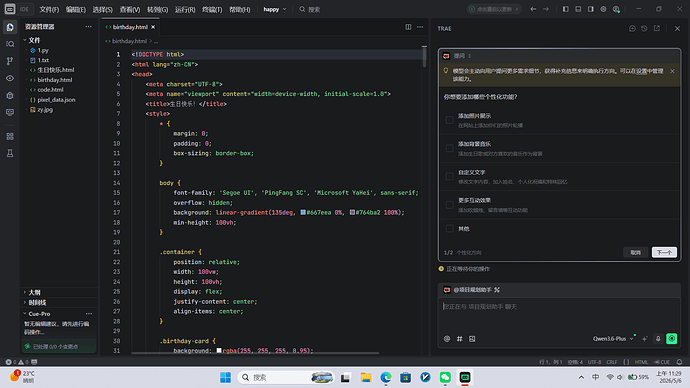Click the split editor icon
The width and height of the screenshot is (690, 388).
click(408, 27)
